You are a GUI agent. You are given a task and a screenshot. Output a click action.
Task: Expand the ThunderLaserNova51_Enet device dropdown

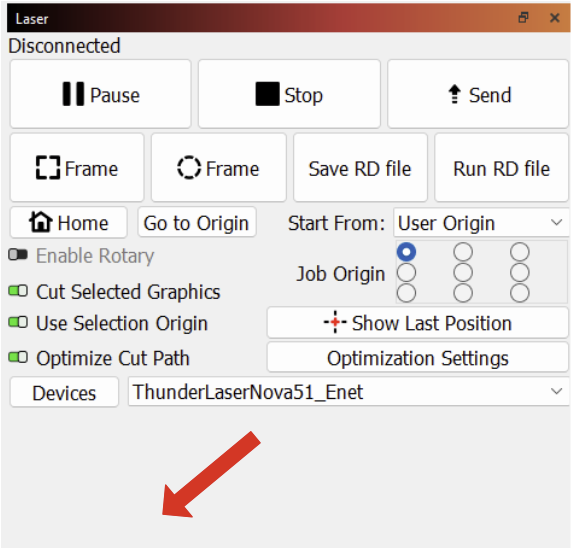pyautogui.click(x=348, y=392)
